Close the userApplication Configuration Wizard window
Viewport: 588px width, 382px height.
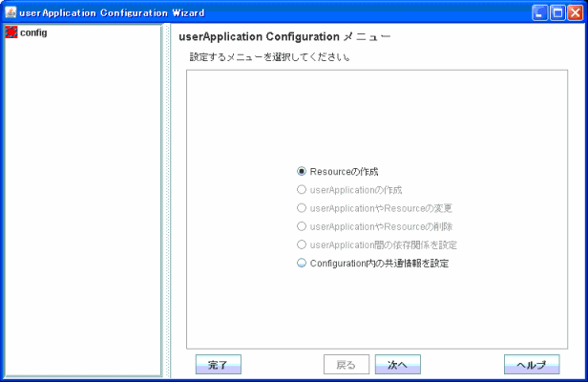point(575,12)
